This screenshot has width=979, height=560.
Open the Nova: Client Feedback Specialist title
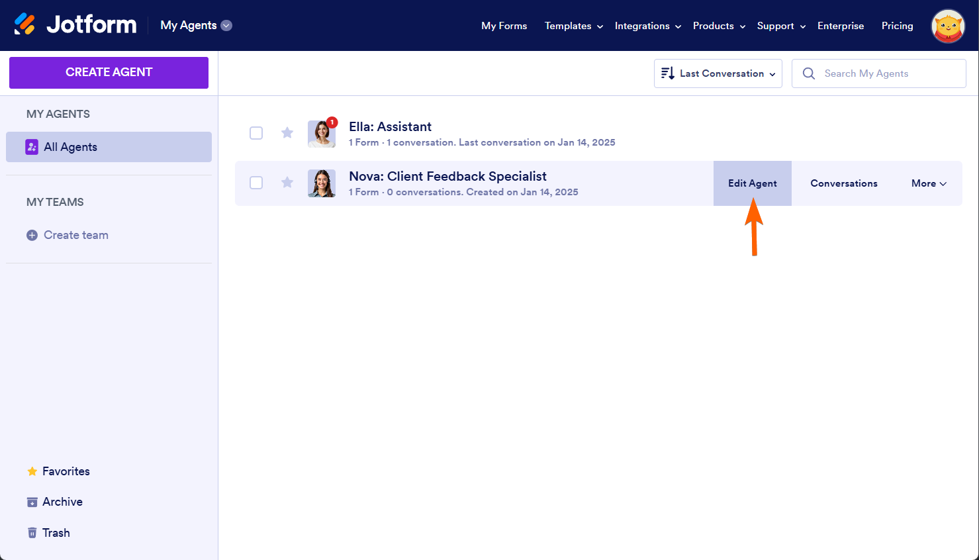[x=448, y=176]
